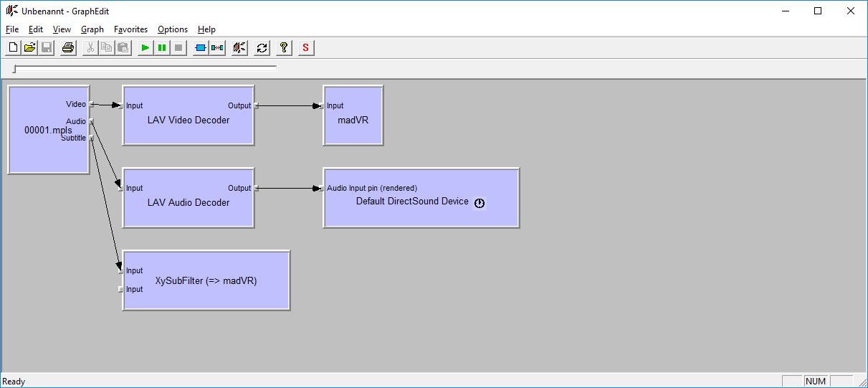Click the seek slider thumb

coord(14,69)
